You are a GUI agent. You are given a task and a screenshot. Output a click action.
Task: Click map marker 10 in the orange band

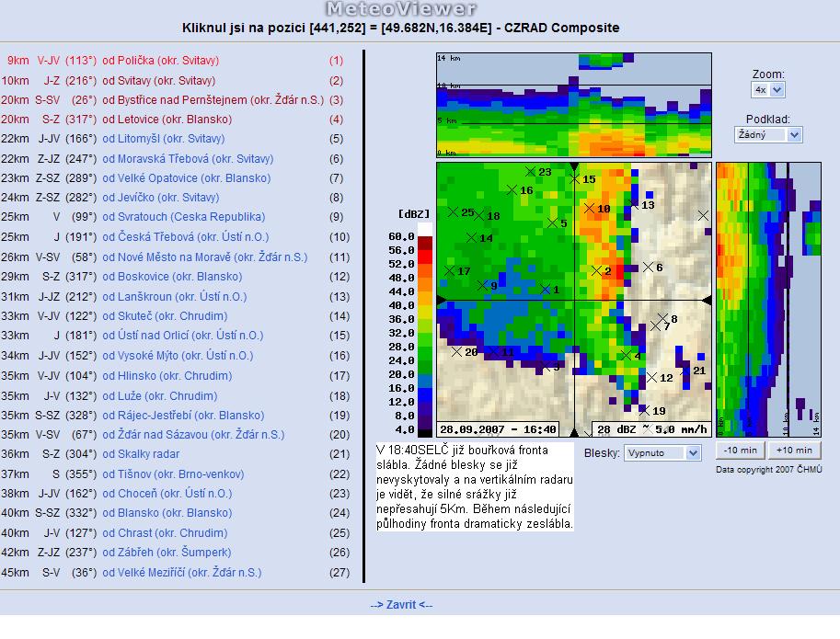[589, 208]
